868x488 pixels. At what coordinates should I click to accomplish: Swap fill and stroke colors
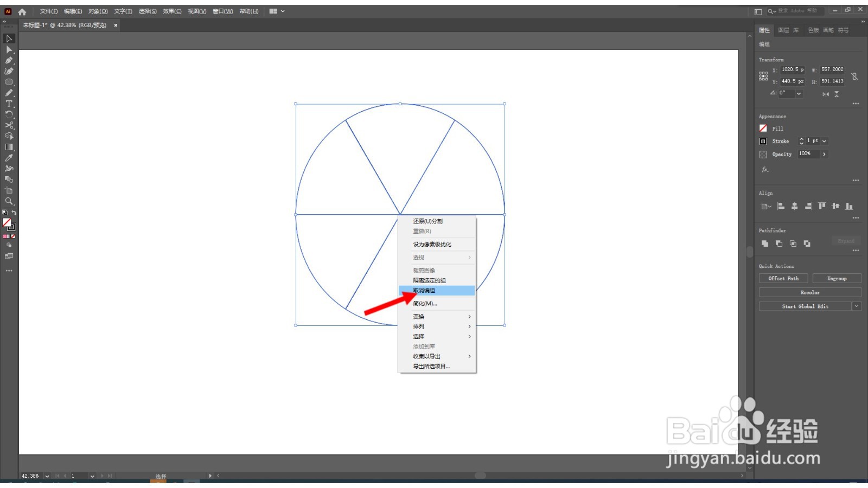14,213
